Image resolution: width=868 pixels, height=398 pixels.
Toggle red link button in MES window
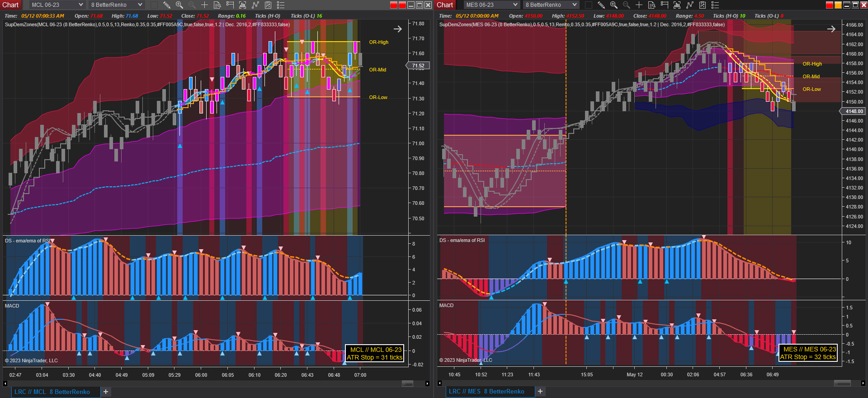pyautogui.click(x=829, y=5)
